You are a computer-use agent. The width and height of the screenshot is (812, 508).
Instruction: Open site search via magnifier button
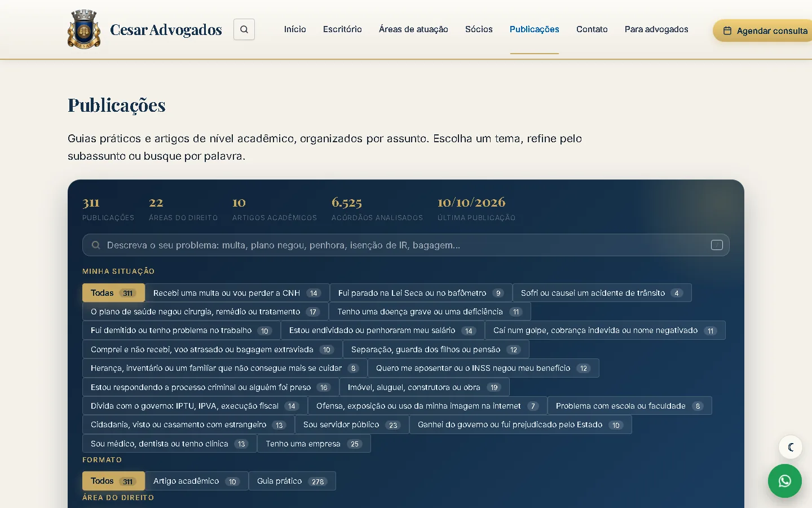[x=244, y=29]
